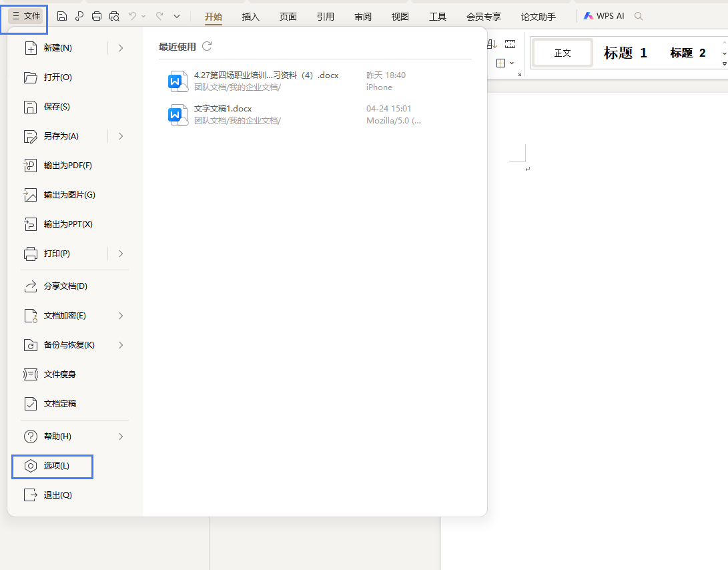Image resolution: width=728 pixels, height=570 pixels.
Task: Expand the 打印 submenu arrow
Action: point(121,254)
